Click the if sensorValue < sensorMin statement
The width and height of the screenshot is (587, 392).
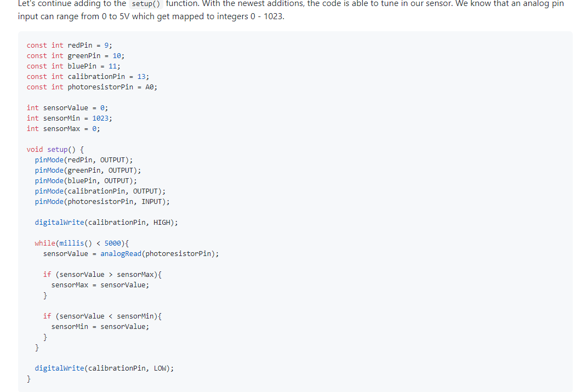pos(101,316)
